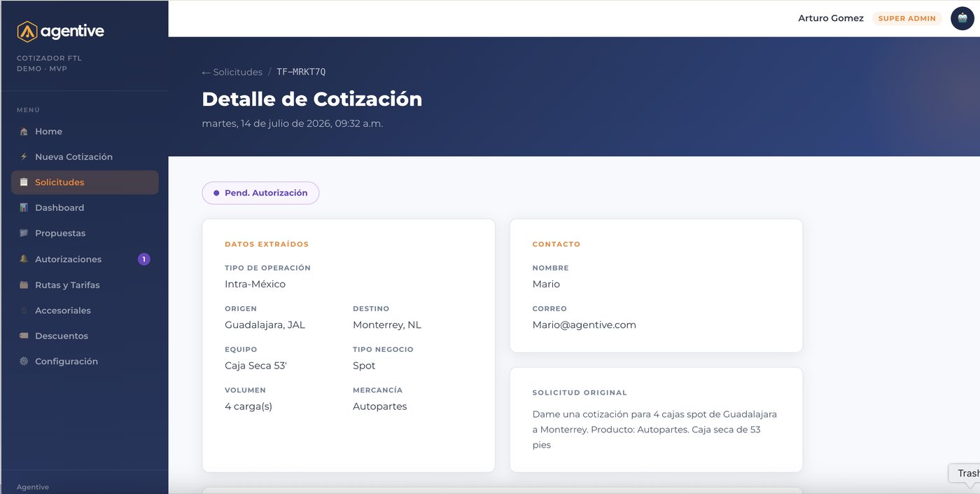This screenshot has height=494, width=980.
Task: Click the Configuración gear icon
Action: pyautogui.click(x=24, y=362)
